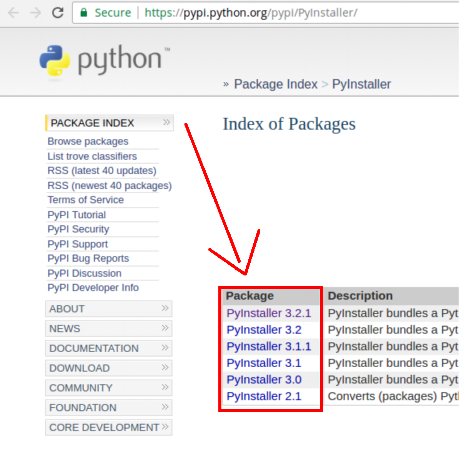459x476 pixels.
Task: Open the PyInstaller 3.2.1 package link
Action: [269, 313]
